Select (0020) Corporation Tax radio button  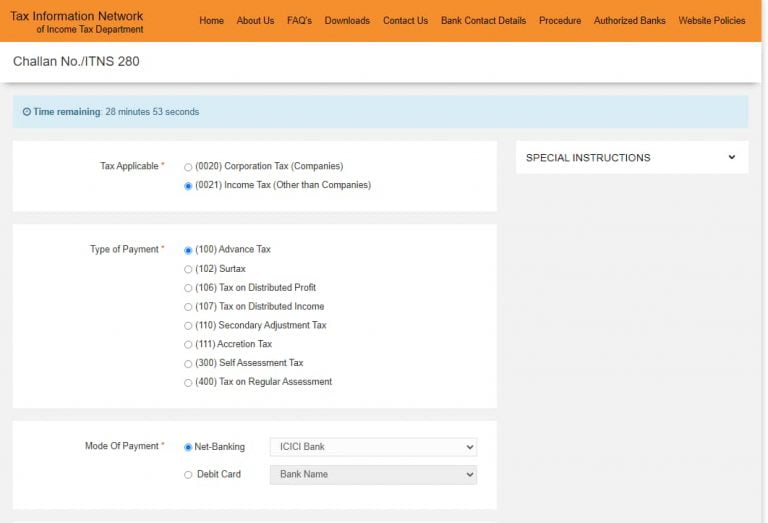(188, 167)
